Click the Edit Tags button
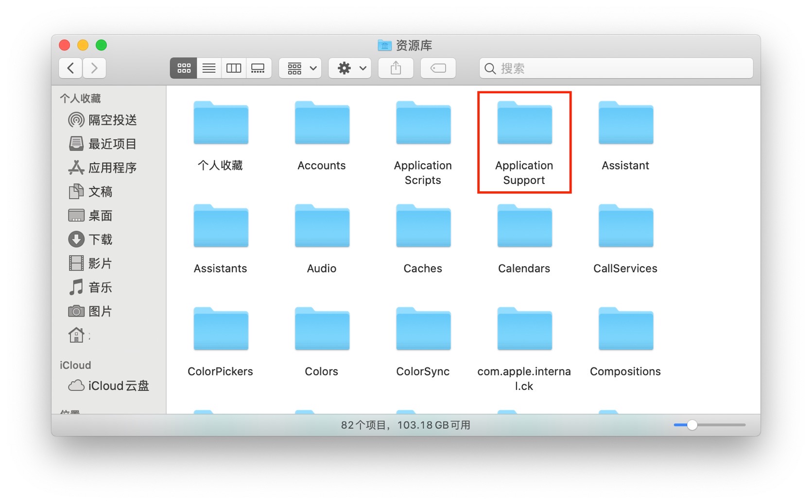The height and width of the screenshot is (504, 812). coord(438,68)
